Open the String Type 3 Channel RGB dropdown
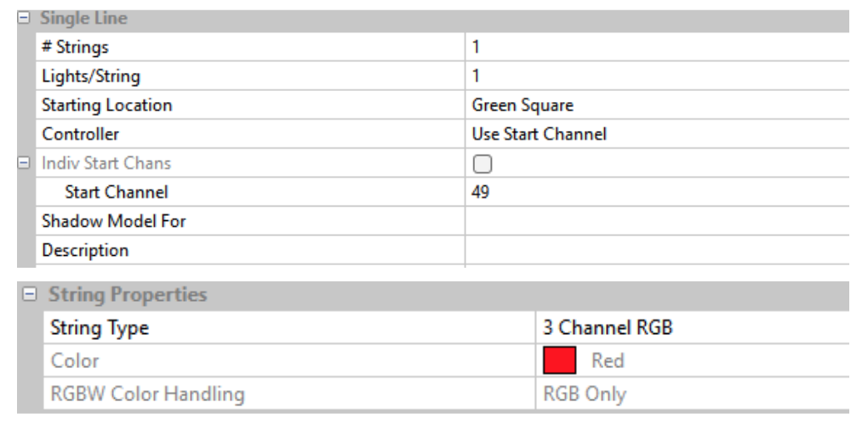The width and height of the screenshot is (868, 425). (x=689, y=328)
